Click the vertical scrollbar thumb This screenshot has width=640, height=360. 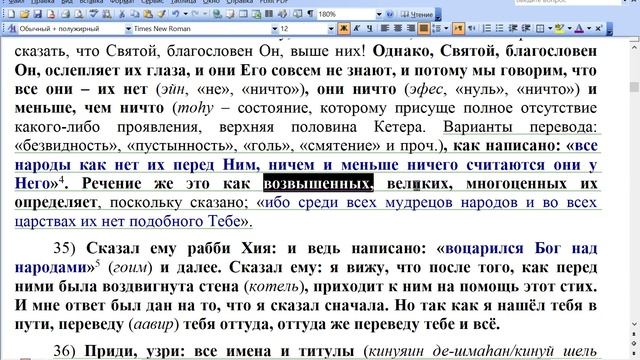634,87
